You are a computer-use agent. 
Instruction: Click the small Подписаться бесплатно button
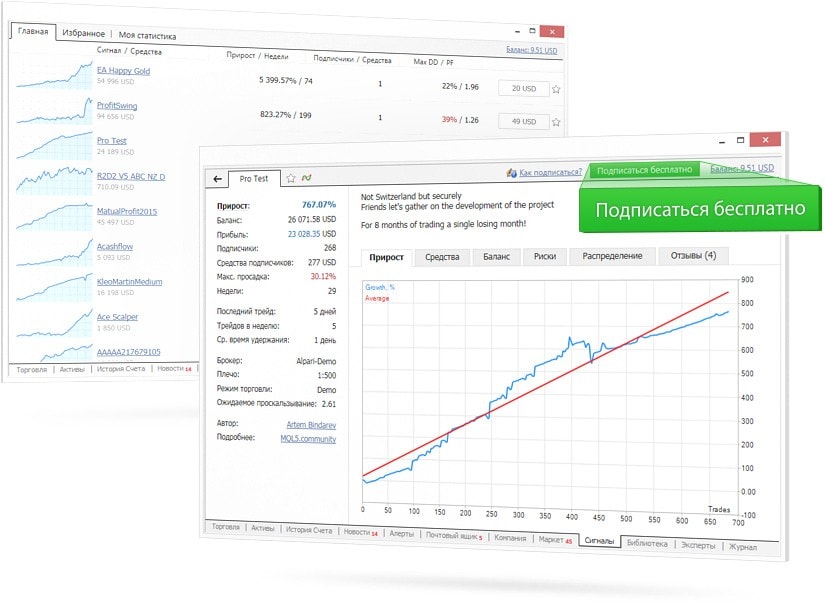tap(643, 170)
